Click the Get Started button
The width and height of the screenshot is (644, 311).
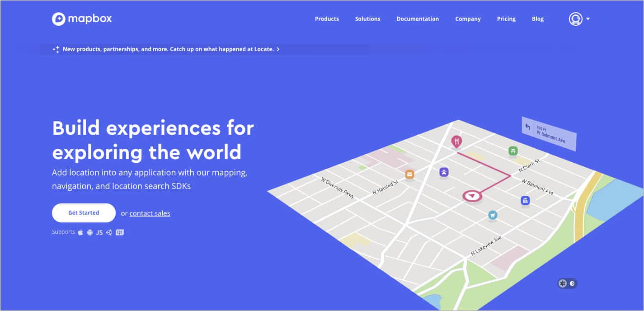coord(83,212)
